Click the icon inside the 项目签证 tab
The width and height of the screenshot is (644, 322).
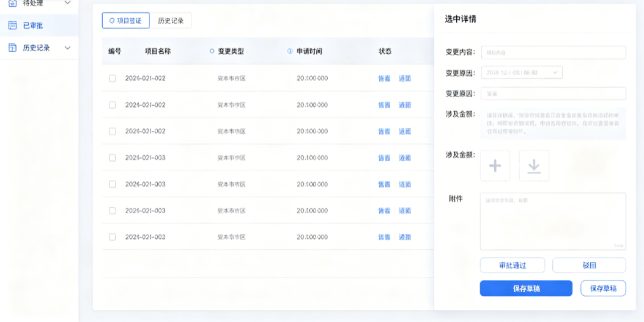(x=112, y=21)
